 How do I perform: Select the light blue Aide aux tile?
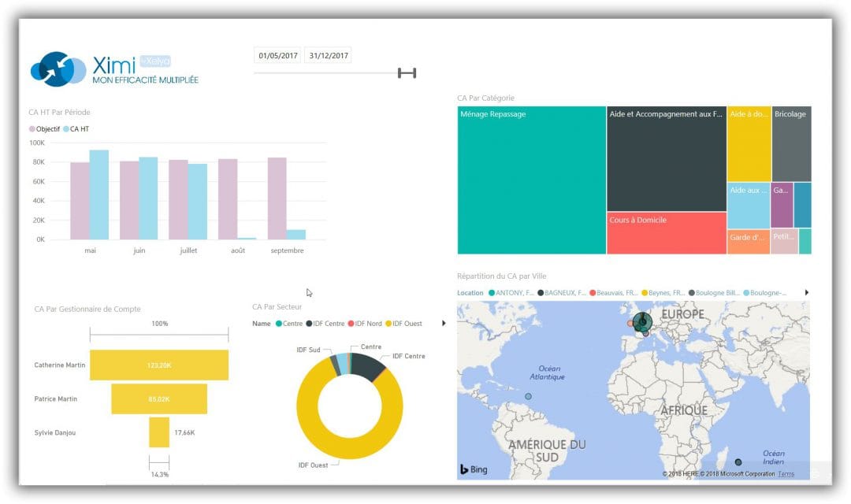click(x=749, y=205)
